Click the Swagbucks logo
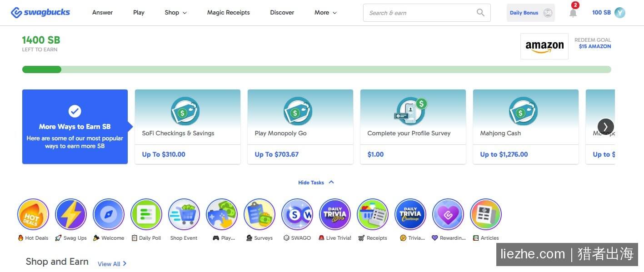 point(40,13)
